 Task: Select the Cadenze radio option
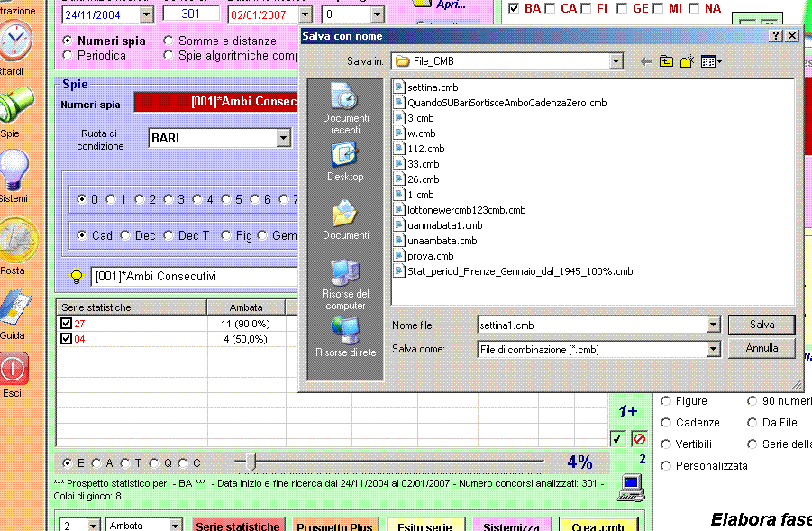pos(667,423)
